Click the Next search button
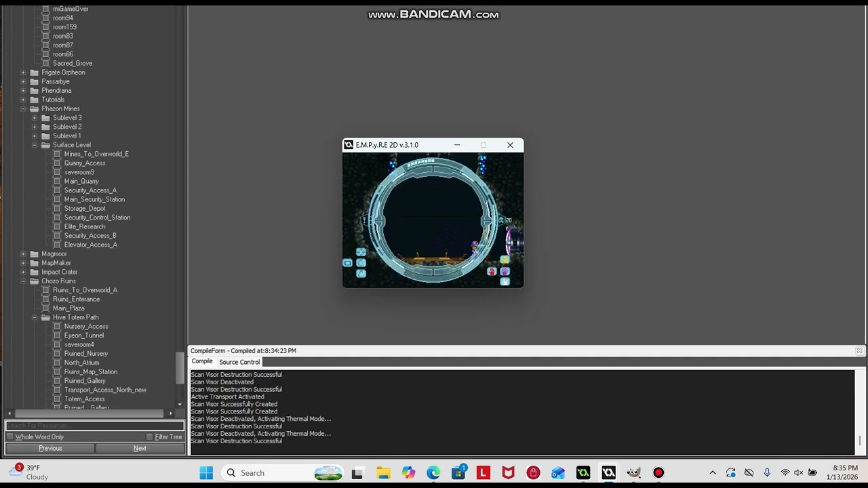Screen dimensions: 868x488 click(x=140, y=448)
